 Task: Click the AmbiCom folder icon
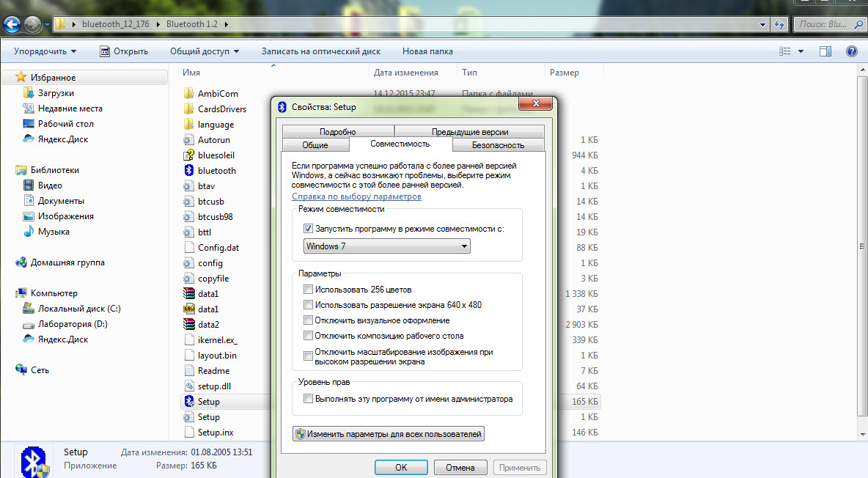[189, 94]
